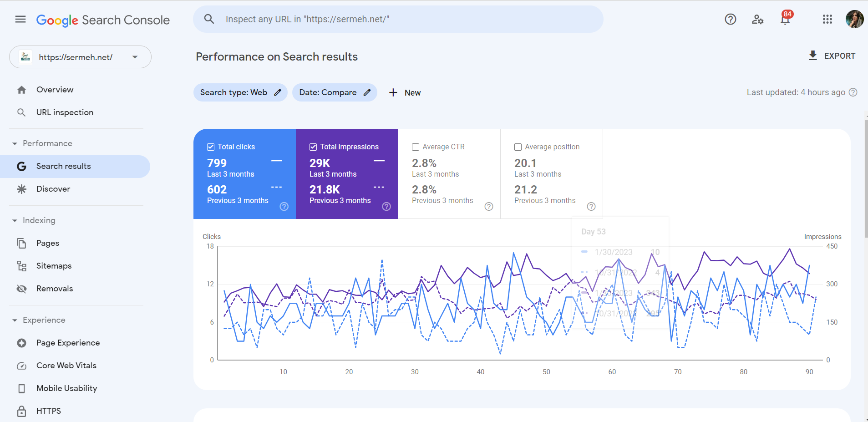Click the EXPORT button
The width and height of the screenshot is (868, 422).
832,56
